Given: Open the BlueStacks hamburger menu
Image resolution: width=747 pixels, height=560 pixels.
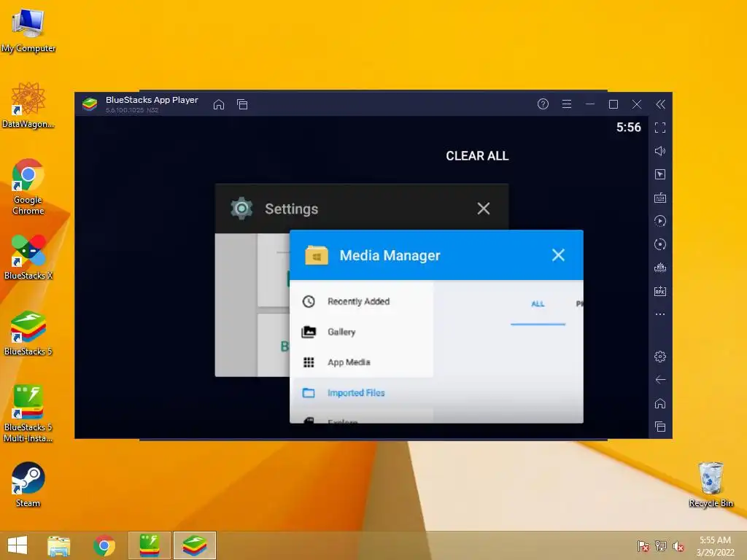Looking at the screenshot, I should tap(566, 104).
